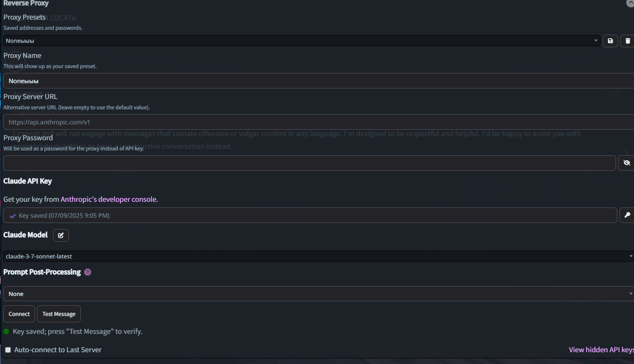Open the Prompt Post-Processing dropdown set to None

pos(317,294)
